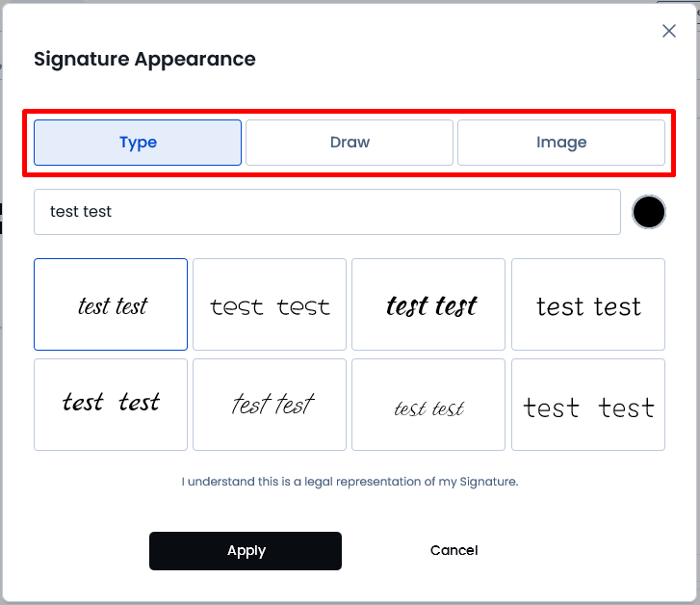This screenshot has width=700, height=605.
Task: Focus the 'test test' signature name field
Action: (327, 212)
